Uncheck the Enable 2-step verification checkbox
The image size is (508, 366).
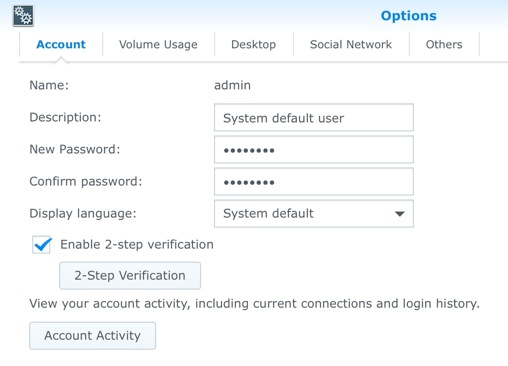point(42,245)
